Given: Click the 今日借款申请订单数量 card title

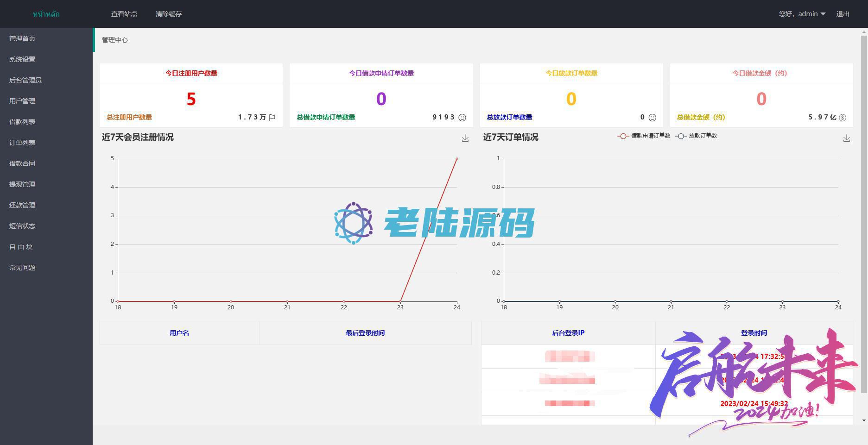Looking at the screenshot, I should click(381, 73).
